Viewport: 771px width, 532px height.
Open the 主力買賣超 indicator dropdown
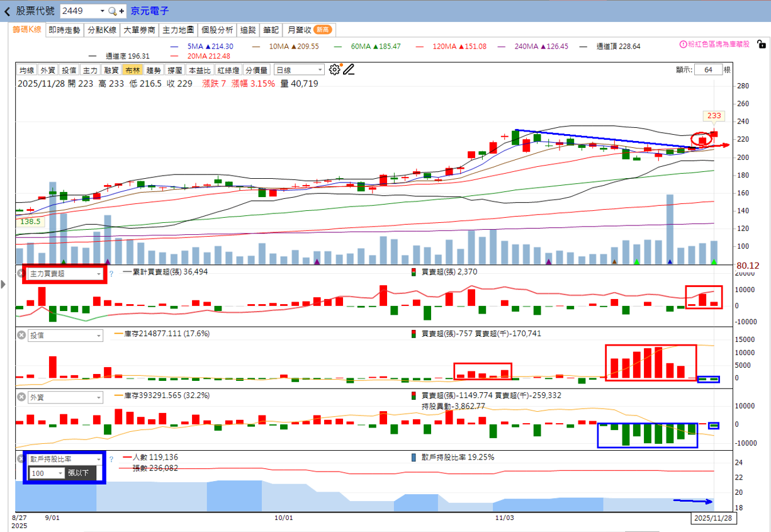(x=65, y=274)
